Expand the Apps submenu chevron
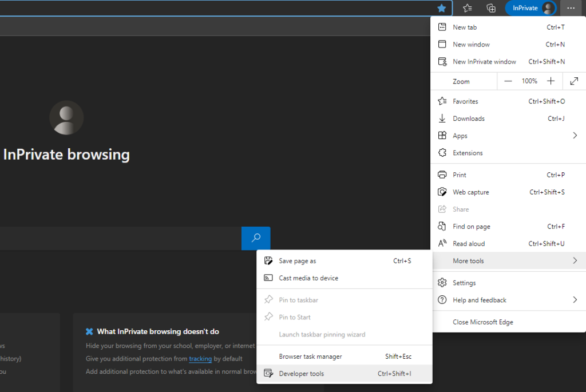 click(x=575, y=135)
